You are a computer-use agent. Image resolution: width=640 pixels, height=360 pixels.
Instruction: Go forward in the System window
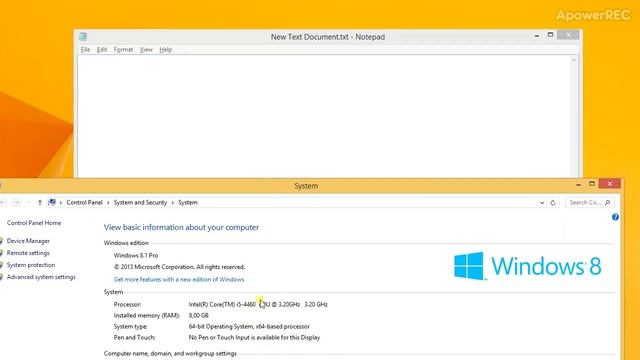pos(17,202)
